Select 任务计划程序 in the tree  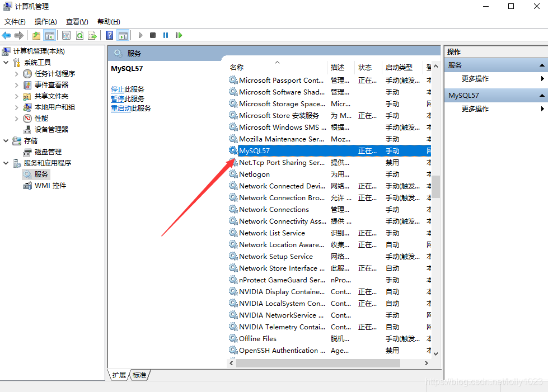coord(55,74)
